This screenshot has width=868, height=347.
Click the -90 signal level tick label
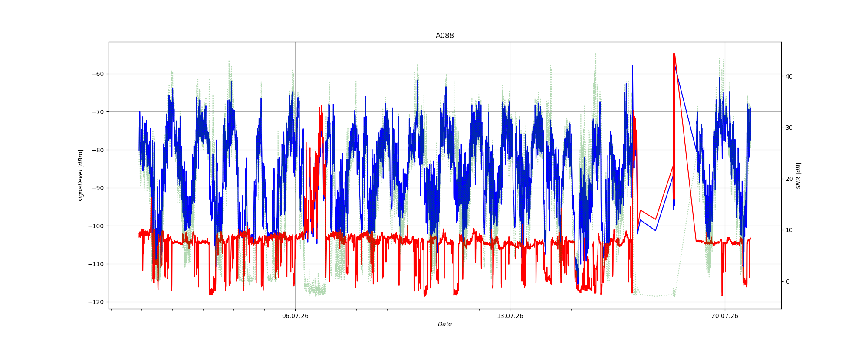(98, 188)
